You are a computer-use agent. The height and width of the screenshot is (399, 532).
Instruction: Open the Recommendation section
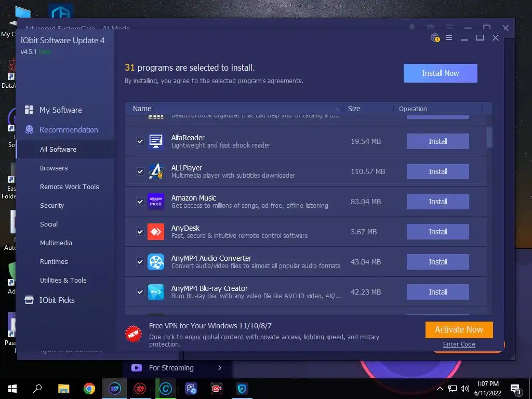pyautogui.click(x=69, y=129)
